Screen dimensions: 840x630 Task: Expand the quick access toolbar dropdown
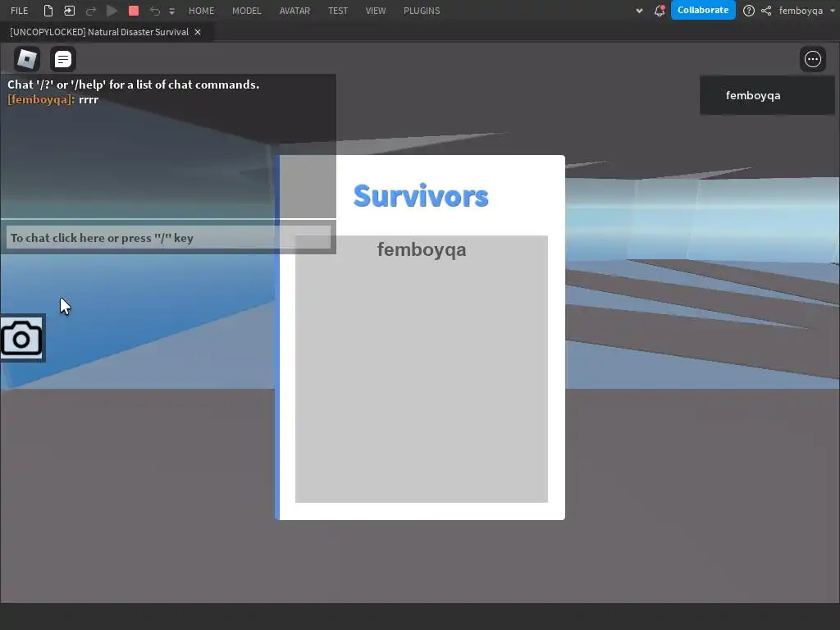172,11
